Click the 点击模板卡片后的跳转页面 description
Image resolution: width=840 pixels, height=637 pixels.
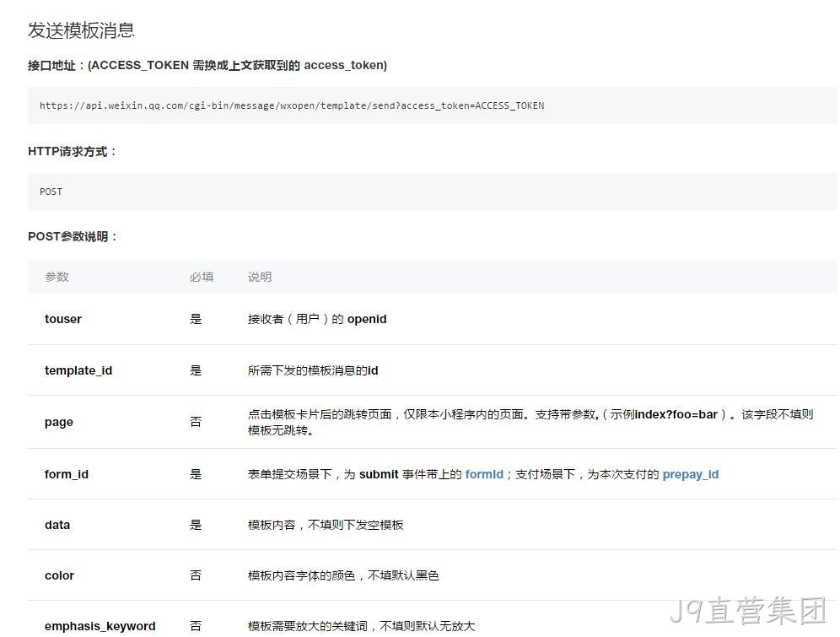[x=530, y=422]
